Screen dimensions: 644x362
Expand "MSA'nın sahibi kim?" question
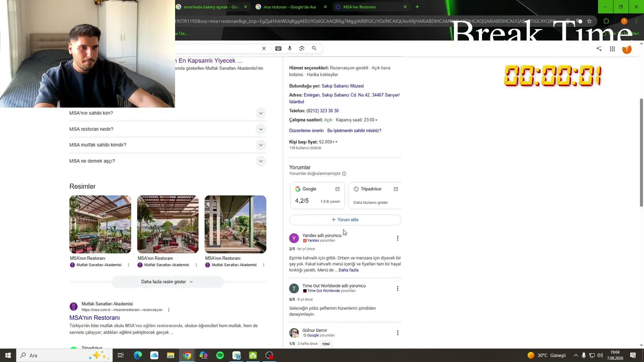tap(168, 113)
